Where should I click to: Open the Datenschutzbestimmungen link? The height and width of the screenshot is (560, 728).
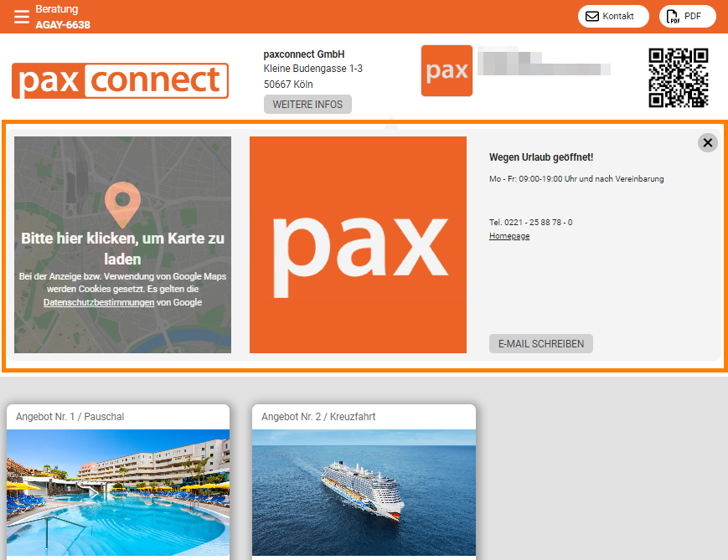point(98,302)
